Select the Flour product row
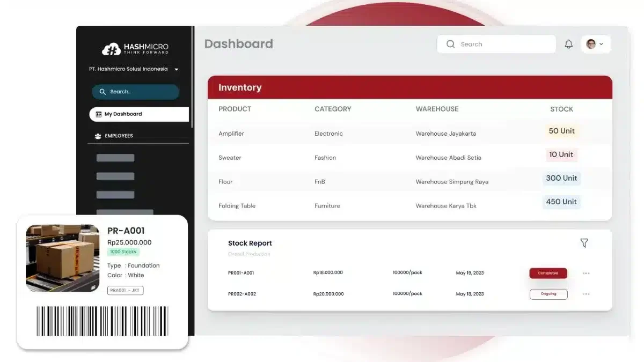This screenshot has height=362, width=644. (410, 181)
